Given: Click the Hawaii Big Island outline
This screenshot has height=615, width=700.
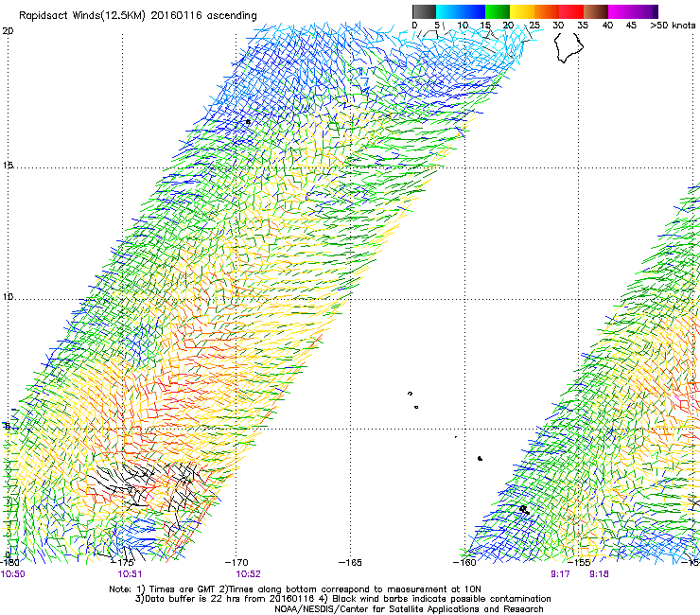Looking at the screenshot, I should tap(569, 47).
